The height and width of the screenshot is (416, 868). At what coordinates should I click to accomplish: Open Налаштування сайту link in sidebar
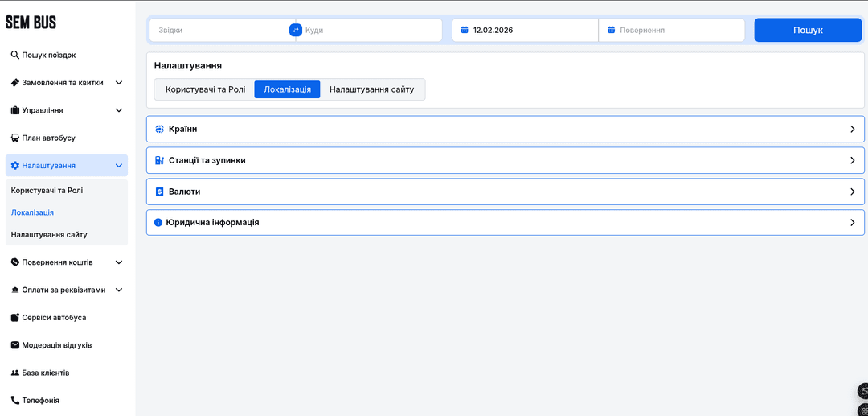point(49,234)
